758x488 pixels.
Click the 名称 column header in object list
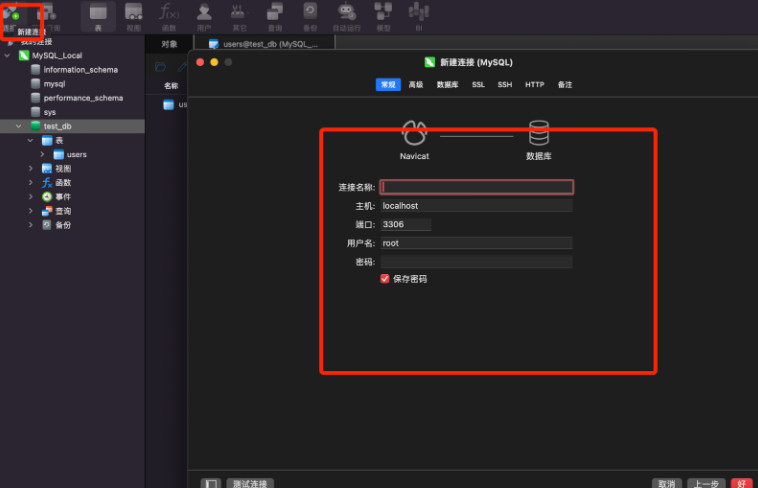(x=171, y=86)
